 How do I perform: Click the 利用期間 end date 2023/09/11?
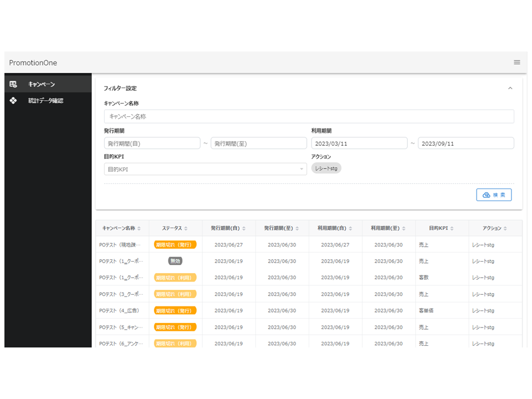click(466, 144)
